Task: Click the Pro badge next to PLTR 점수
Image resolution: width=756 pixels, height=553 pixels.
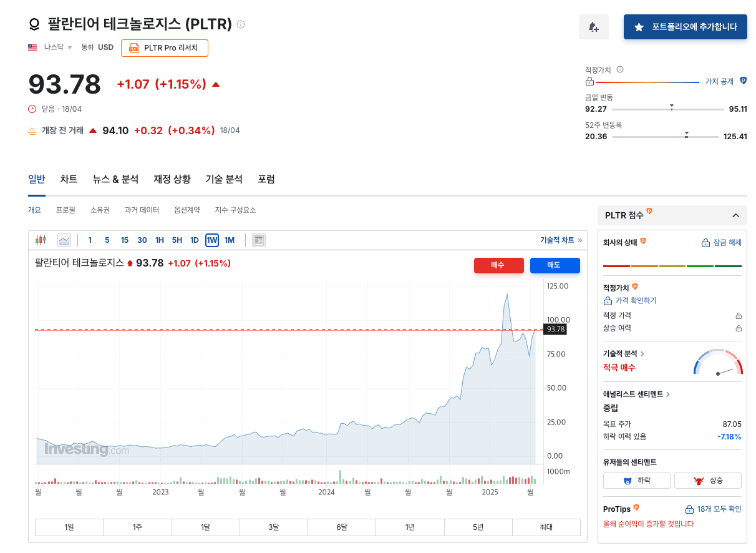Action: tap(649, 212)
